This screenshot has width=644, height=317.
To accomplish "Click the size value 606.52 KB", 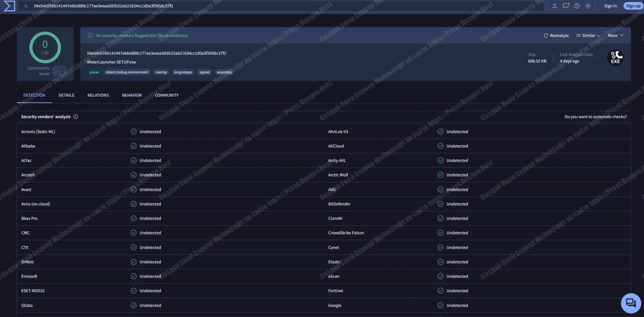I will click(x=537, y=61).
